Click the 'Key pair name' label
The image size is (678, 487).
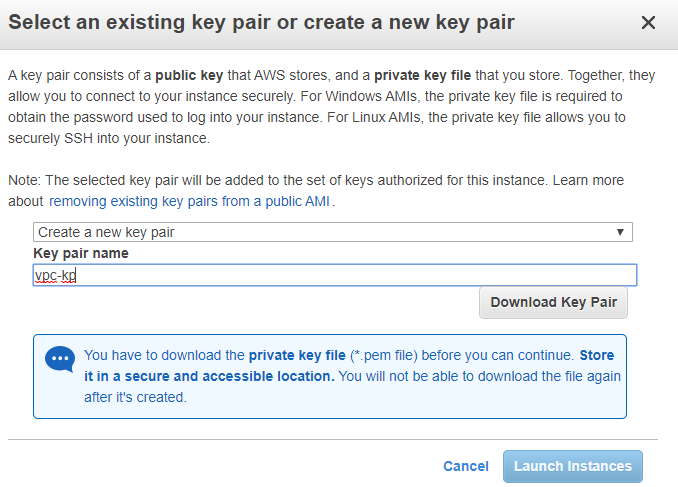click(x=81, y=253)
